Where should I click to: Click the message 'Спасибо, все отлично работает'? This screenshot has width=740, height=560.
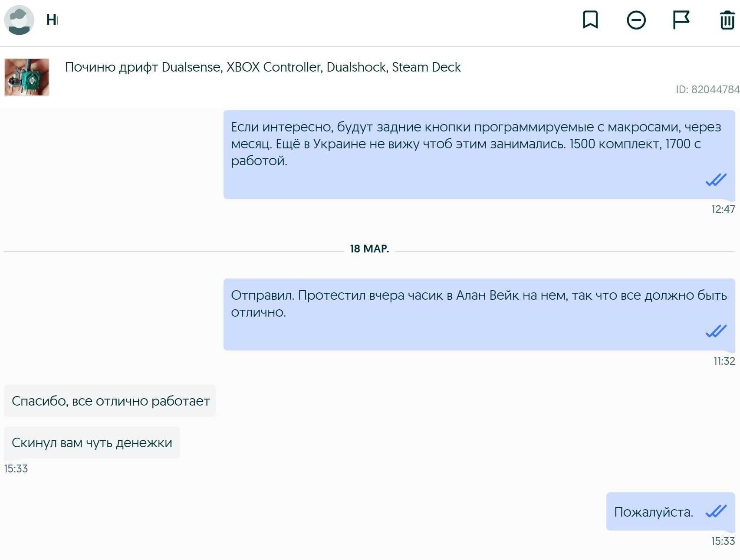pyautogui.click(x=110, y=401)
